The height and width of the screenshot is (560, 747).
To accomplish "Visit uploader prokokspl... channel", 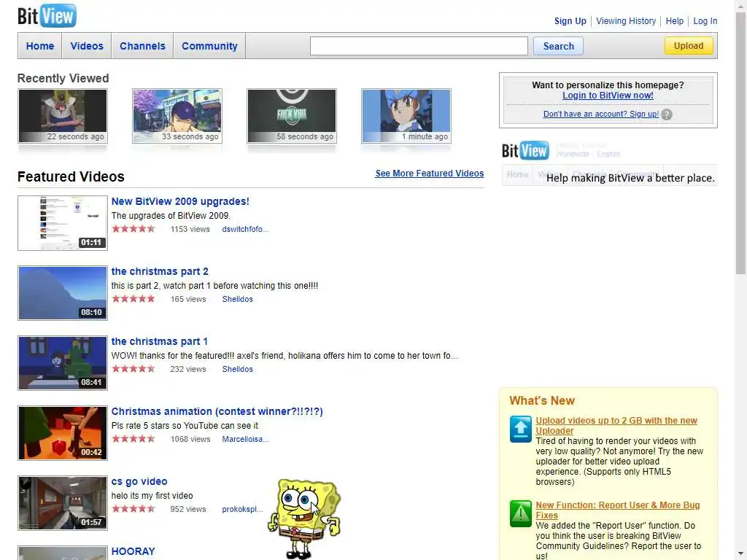I will point(242,509).
